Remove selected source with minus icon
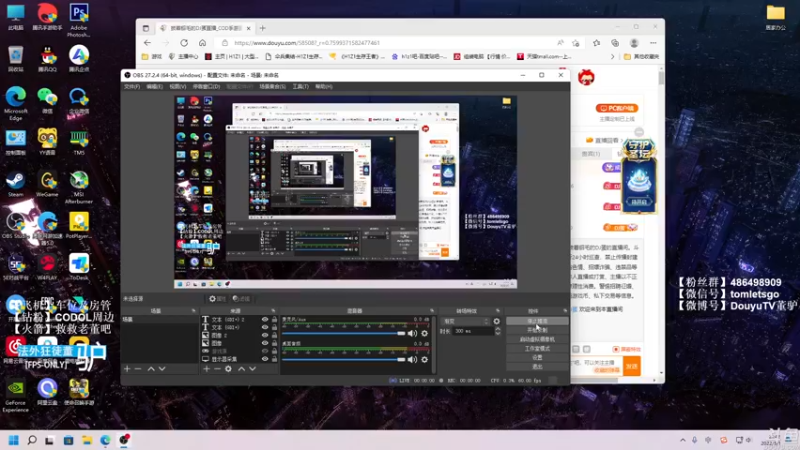The height and width of the screenshot is (450, 800). 217,368
